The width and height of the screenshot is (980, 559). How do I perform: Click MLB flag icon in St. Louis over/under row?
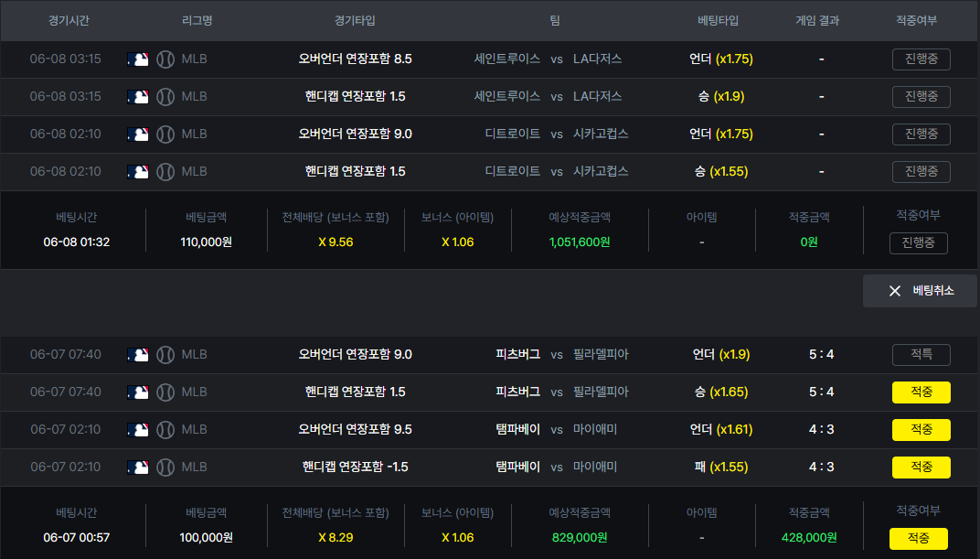137,59
